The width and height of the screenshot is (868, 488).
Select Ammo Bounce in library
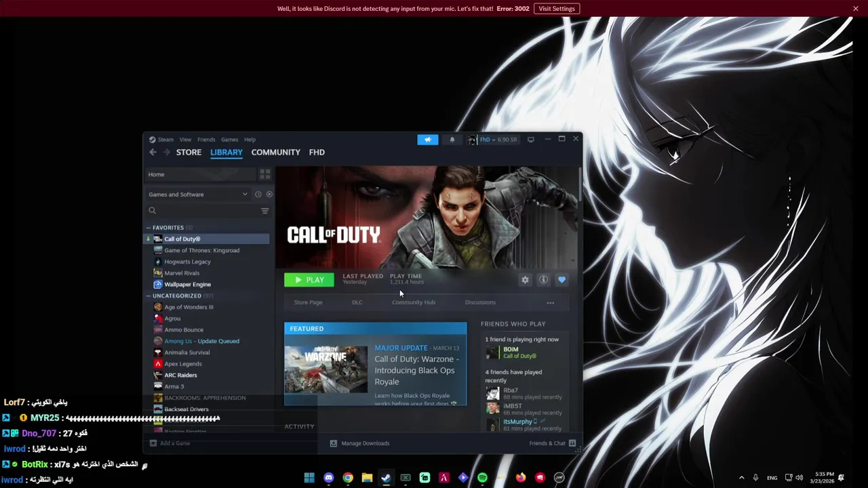click(184, 330)
